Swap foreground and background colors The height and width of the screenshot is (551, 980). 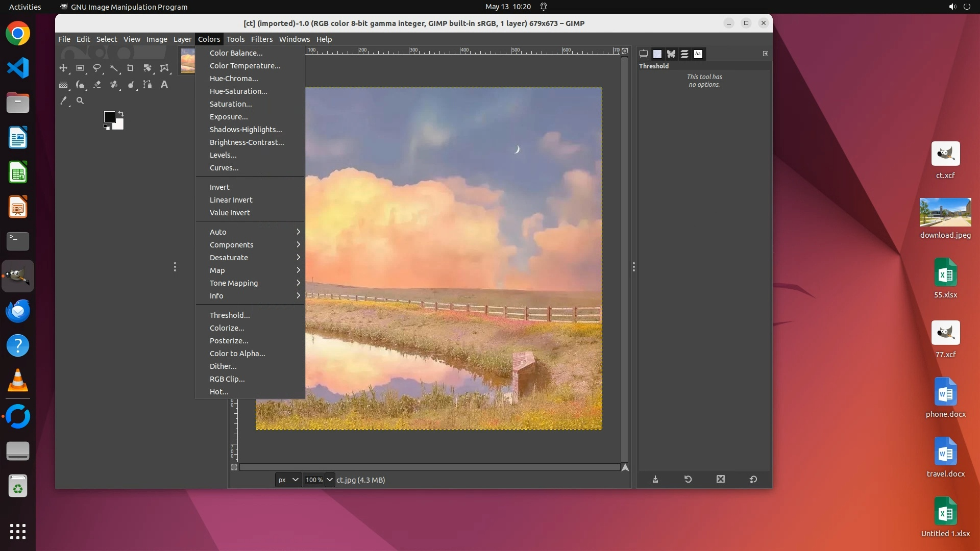point(121,114)
